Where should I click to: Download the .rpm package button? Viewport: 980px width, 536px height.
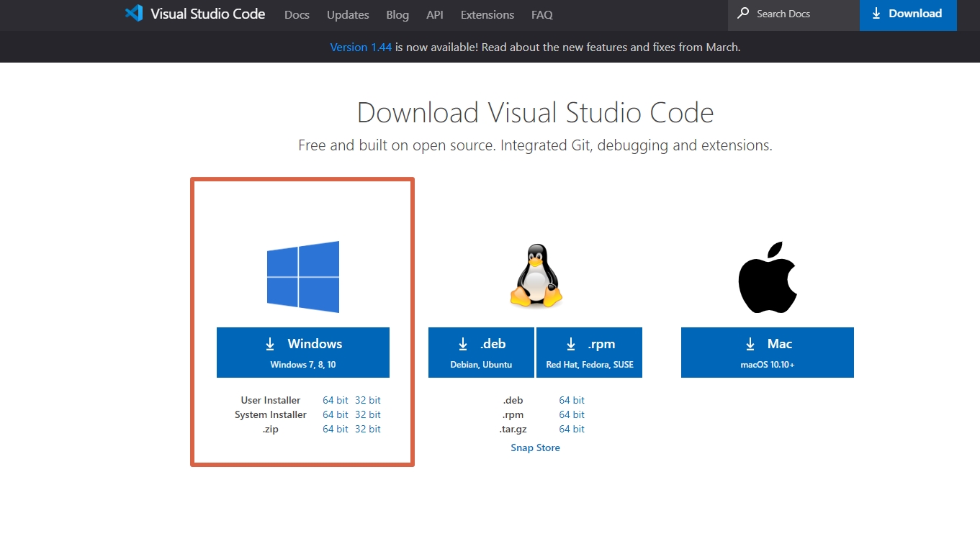(589, 353)
